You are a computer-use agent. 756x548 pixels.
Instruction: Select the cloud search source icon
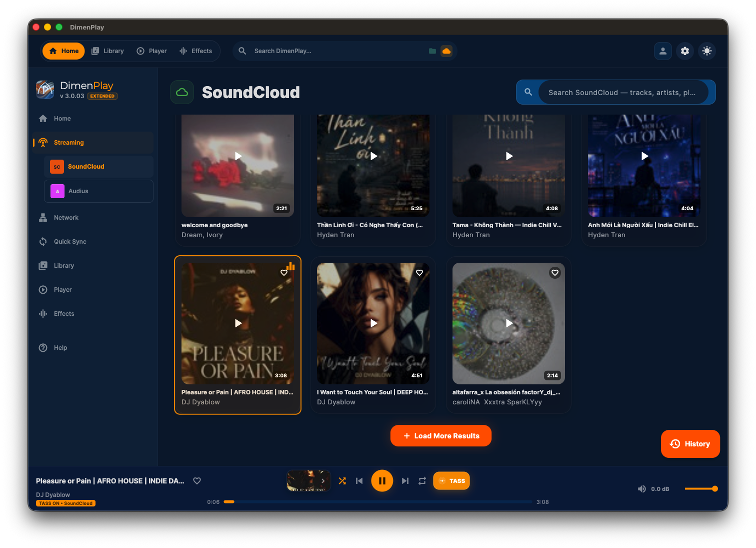click(x=446, y=51)
